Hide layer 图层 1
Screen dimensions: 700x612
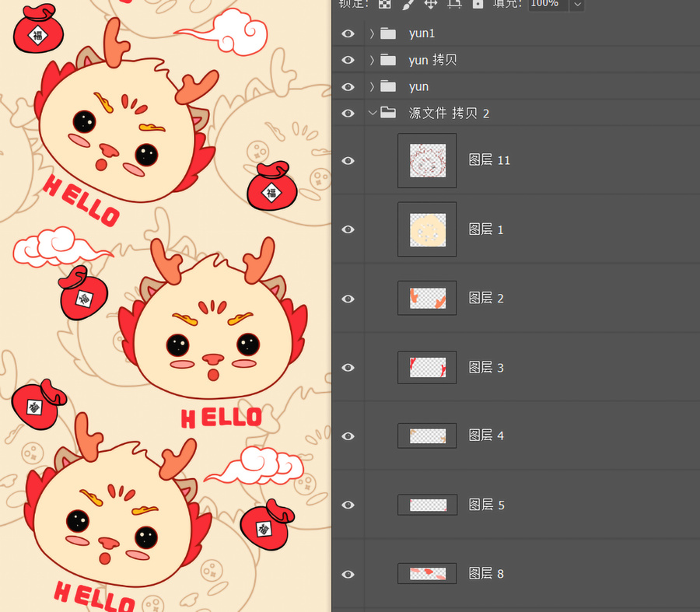(348, 229)
